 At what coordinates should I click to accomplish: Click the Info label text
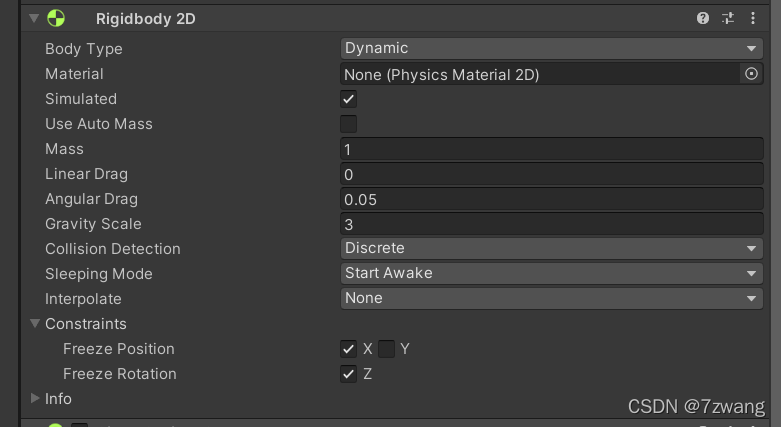[x=58, y=399]
